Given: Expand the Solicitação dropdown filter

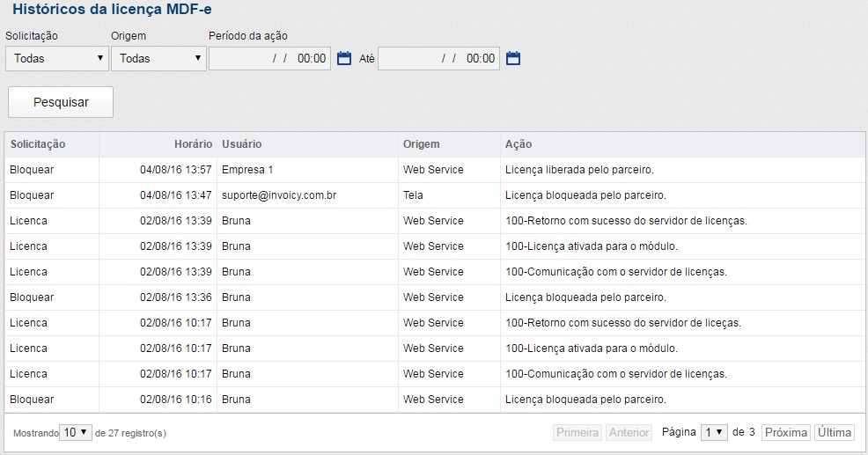Looking at the screenshot, I should click(x=56, y=59).
